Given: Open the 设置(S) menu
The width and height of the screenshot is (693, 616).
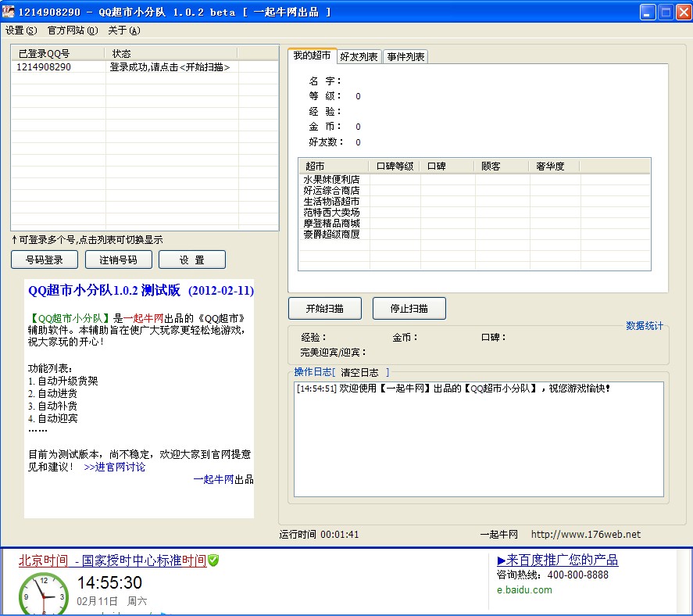Looking at the screenshot, I should (21, 30).
